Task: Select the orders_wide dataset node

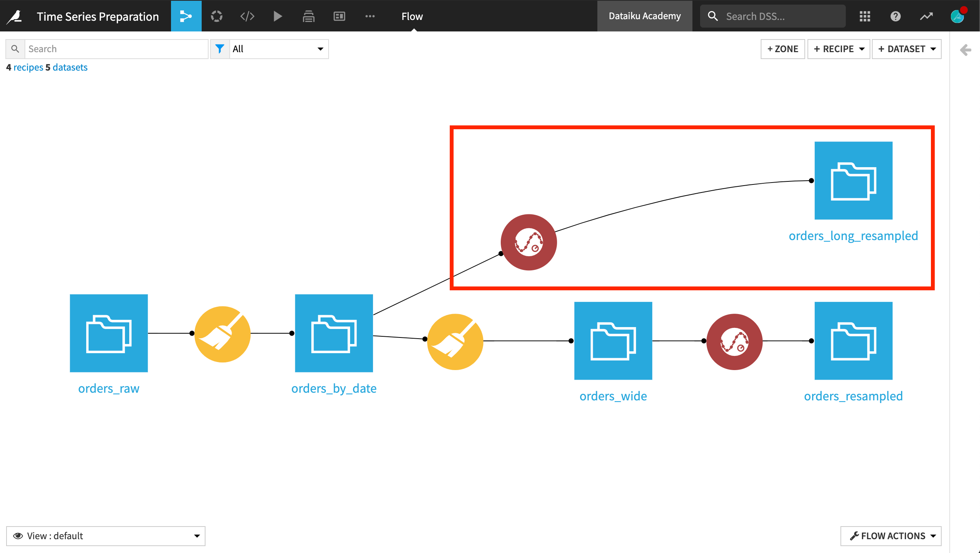Action: click(613, 341)
